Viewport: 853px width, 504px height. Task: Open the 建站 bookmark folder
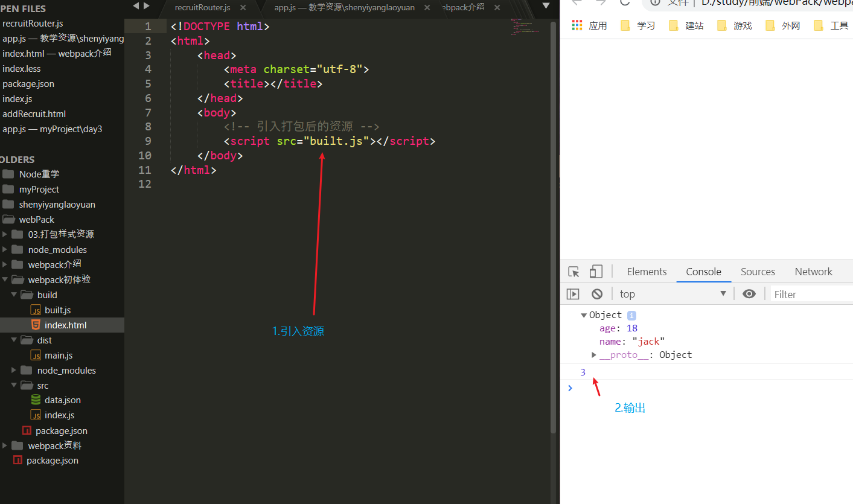click(x=686, y=25)
